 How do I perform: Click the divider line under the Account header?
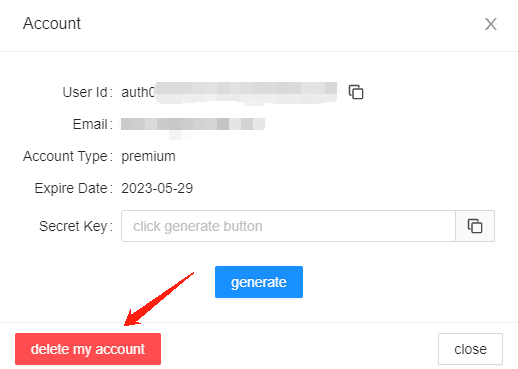click(259, 51)
